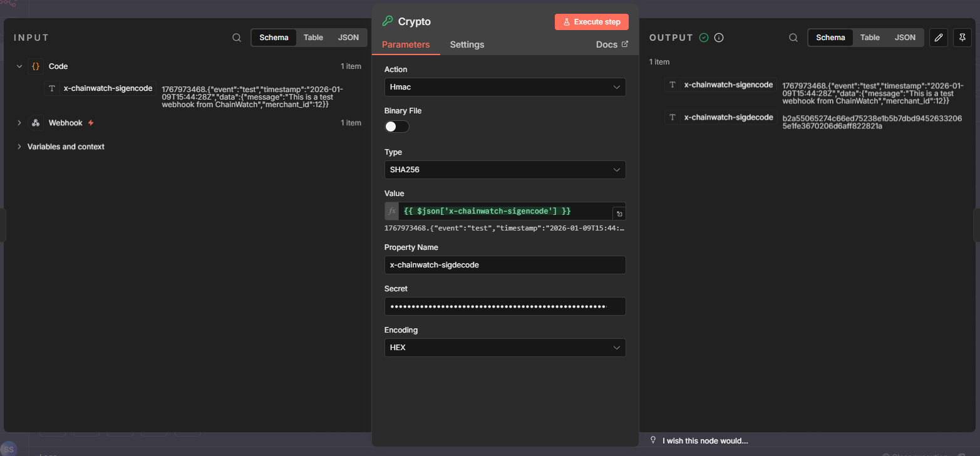Image resolution: width=980 pixels, height=456 pixels.
Task: Open the Action dropdown showing Hmac
Action: click(x=505, y=87)
